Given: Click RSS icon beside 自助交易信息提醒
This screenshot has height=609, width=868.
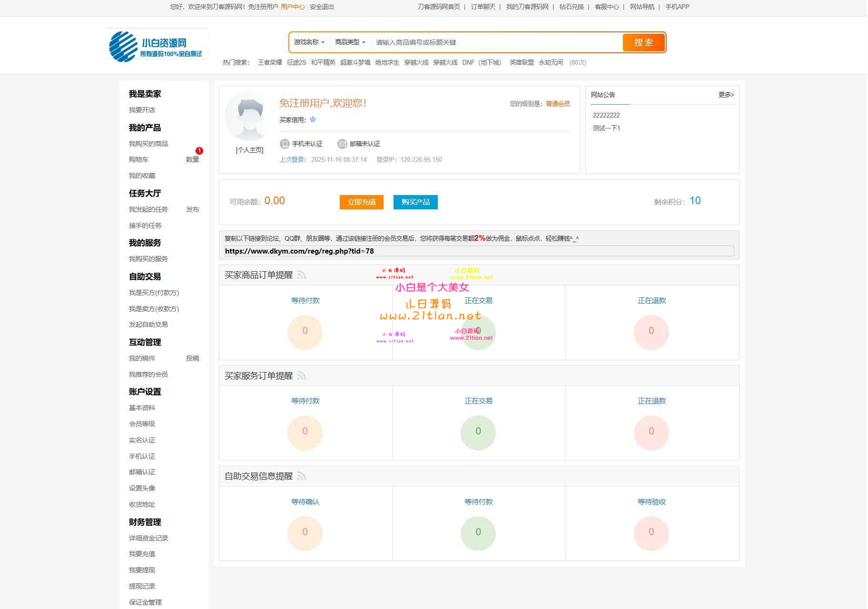Looking at the screenshot, I should click(x=302, y=476).
